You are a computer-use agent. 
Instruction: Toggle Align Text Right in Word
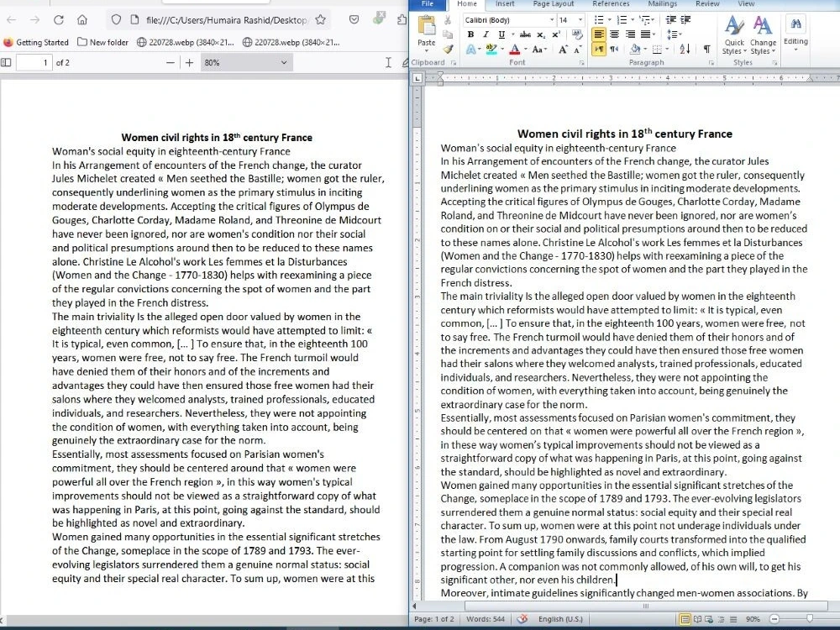click(x=629, y=34)
